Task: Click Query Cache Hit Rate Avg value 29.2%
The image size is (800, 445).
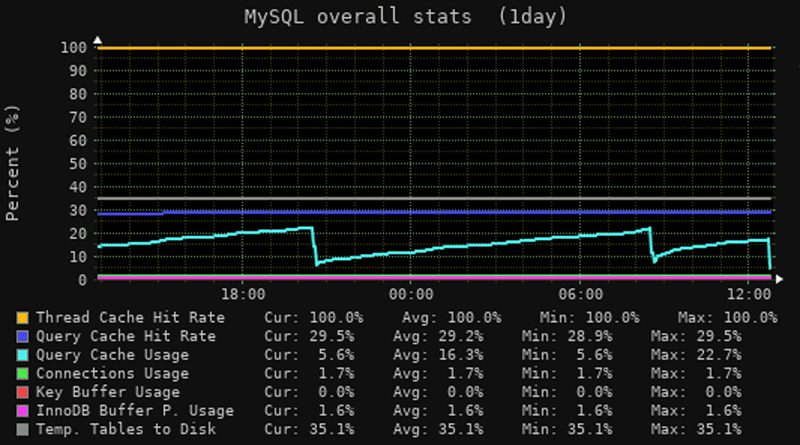Action: coord(461,336)
